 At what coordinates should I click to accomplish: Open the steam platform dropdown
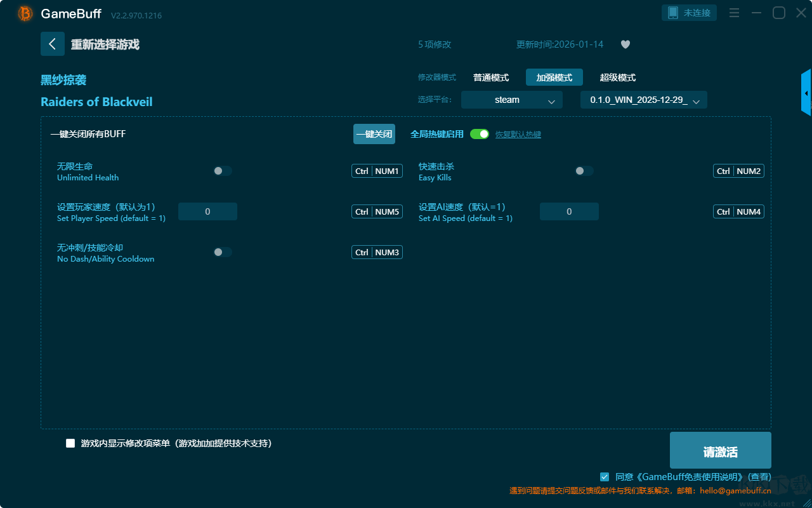click(x=511, y=100)
